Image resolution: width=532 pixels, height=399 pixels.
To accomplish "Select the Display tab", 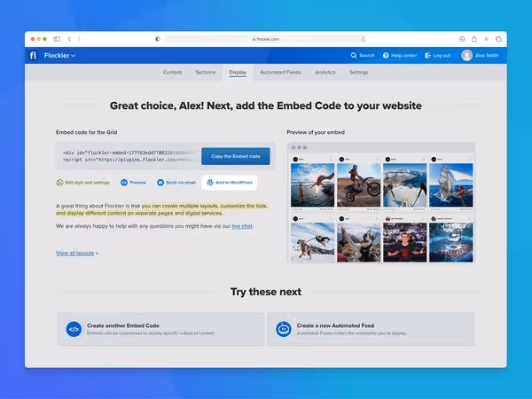I will click(238, 73).
